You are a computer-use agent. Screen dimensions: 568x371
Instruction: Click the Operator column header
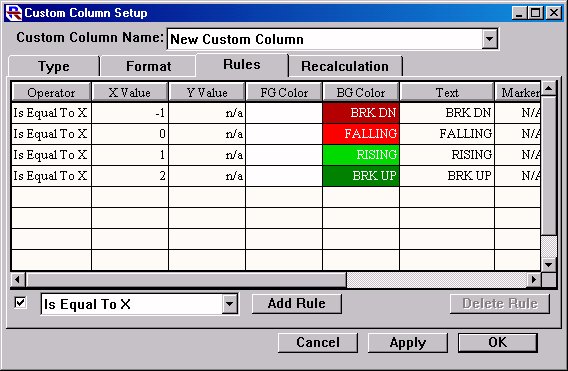coord(51,92)
